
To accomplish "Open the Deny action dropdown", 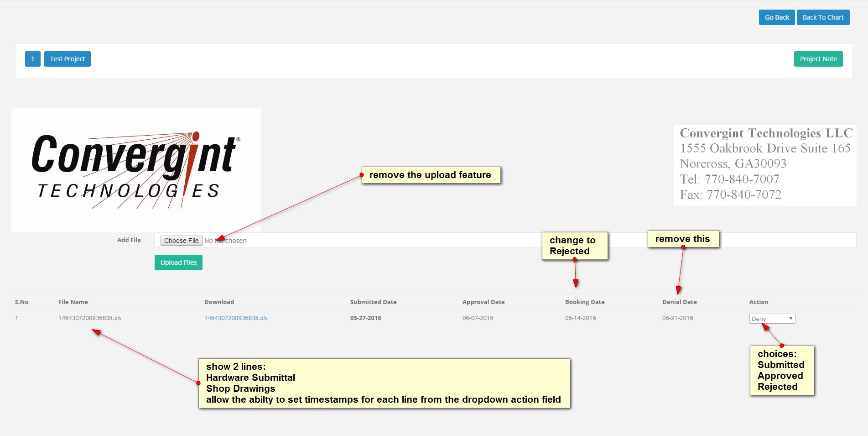I will 772,319.
